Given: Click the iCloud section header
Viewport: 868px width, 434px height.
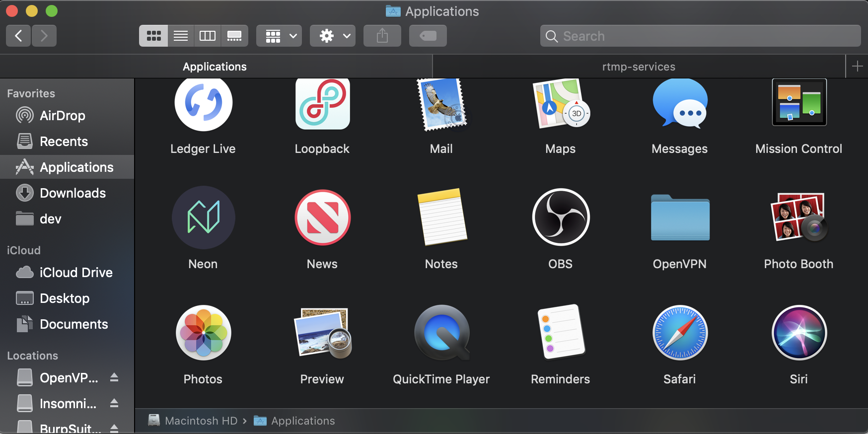Looking at the screenshot, I should (24, 250).
